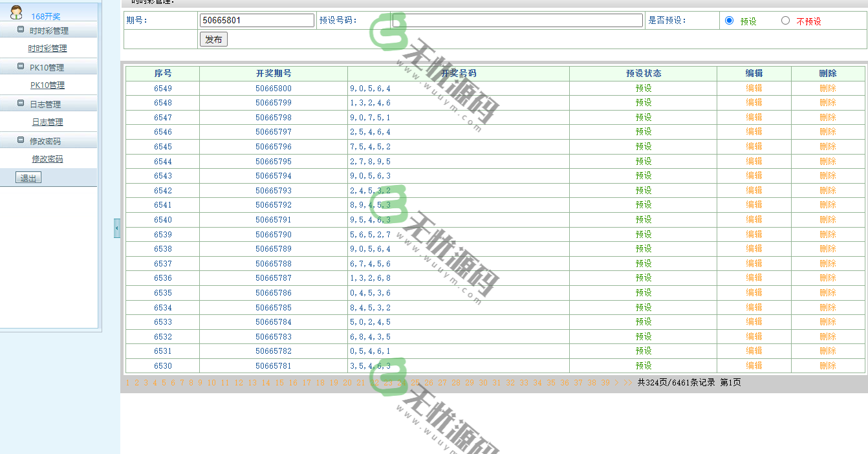This screenshot has height=454, width=868.
Task: Click the 退出 logout button
Action: pyautogui.click(x=28, y=178)
